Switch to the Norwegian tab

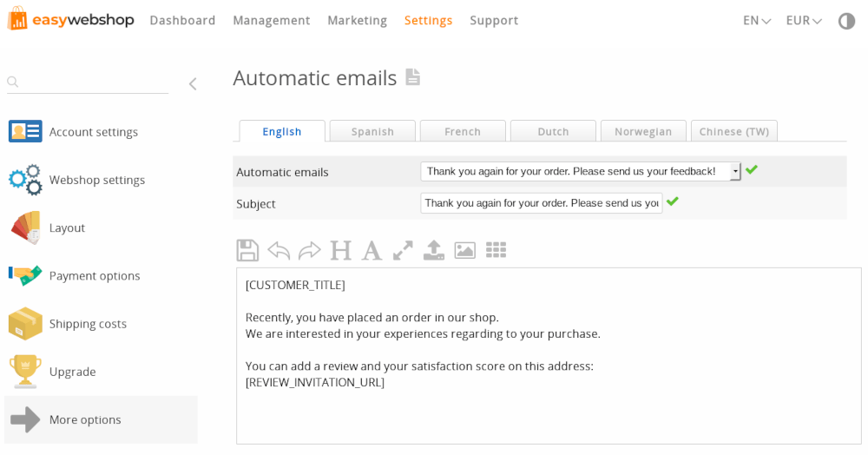(643, 131)
